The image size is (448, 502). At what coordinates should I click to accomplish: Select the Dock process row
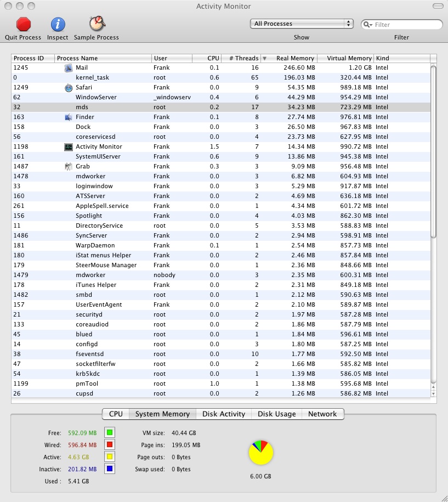[221, 127]
